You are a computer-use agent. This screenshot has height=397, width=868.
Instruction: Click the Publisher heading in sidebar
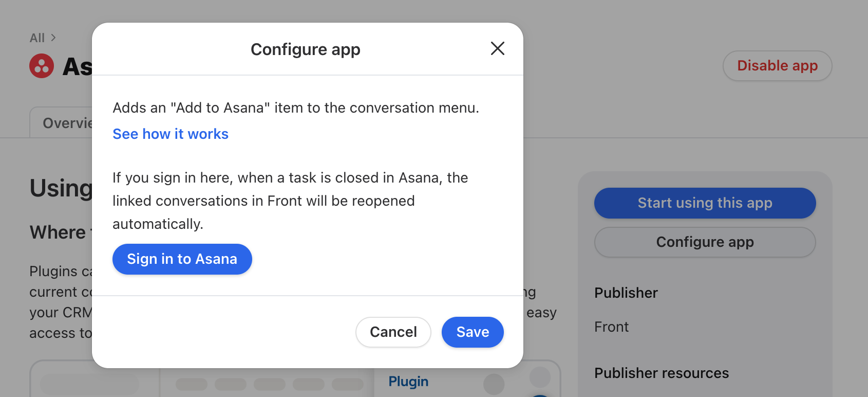[626, 293]
